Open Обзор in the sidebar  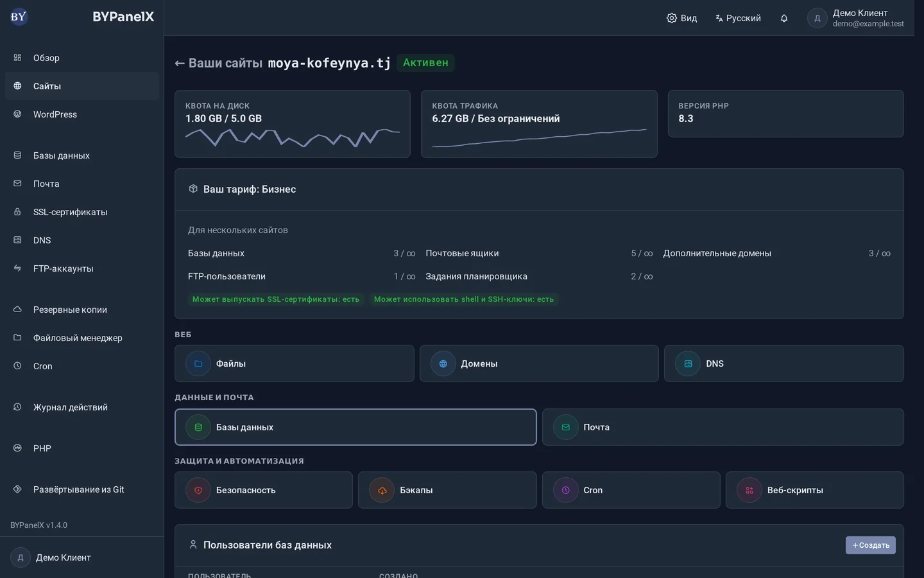click(82, 58)
